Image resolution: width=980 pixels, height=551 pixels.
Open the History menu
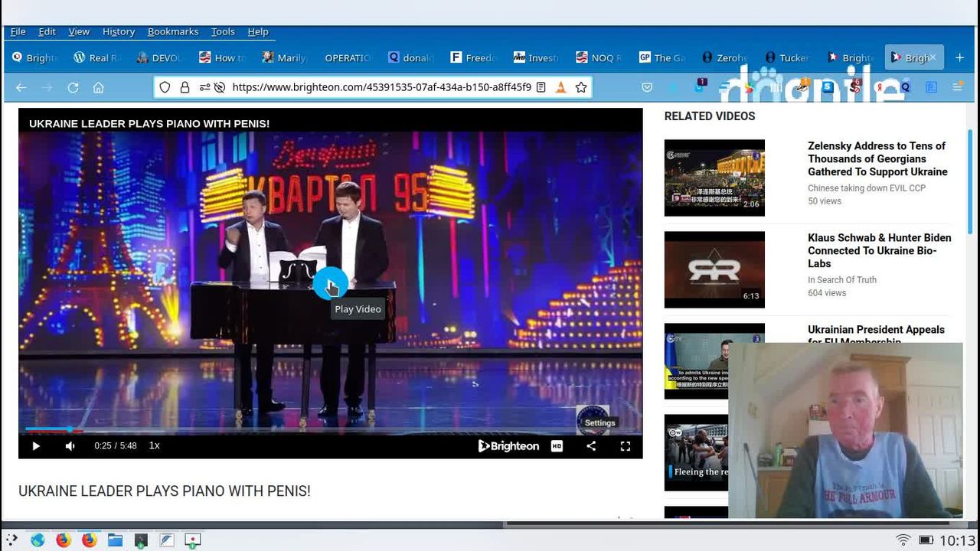coord(118,31)
